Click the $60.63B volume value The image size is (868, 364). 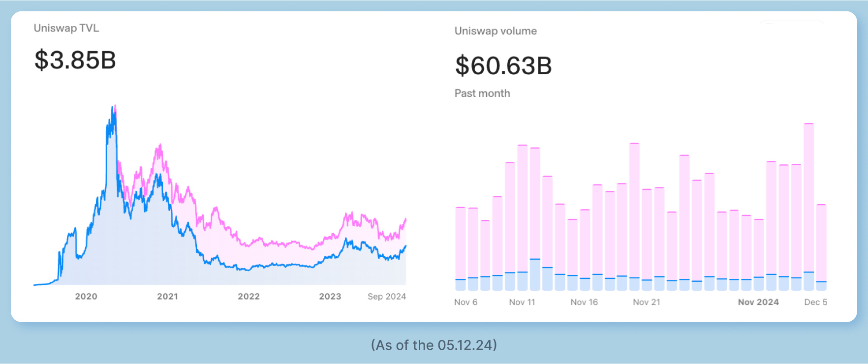click(x=503, y=65)
